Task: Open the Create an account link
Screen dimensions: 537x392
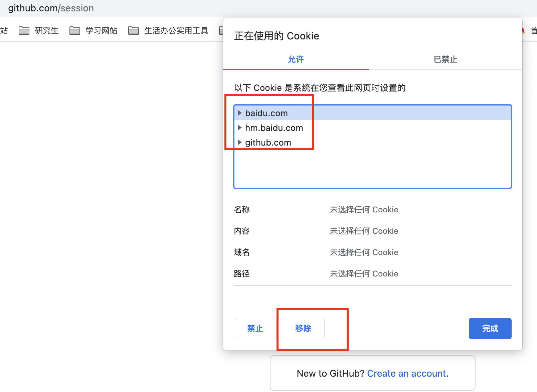Action: pyautogui.click(x=406, y=373)
